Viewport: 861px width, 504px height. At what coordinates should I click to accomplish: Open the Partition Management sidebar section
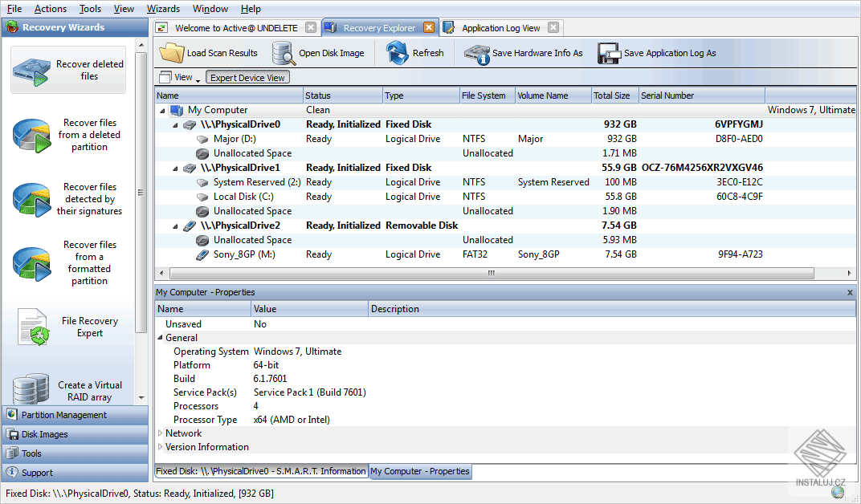[x=64, y=415]
